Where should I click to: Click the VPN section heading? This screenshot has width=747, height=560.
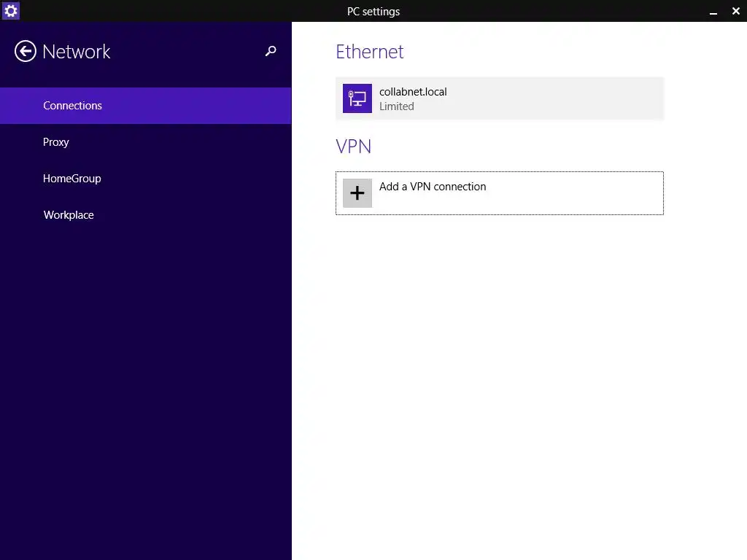354,147
